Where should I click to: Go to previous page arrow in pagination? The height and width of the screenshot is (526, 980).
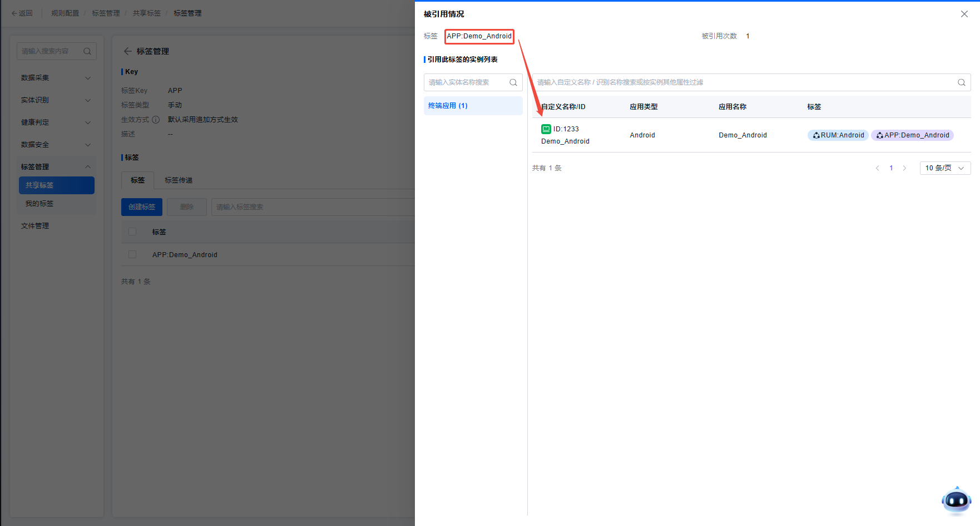point(877,168)
